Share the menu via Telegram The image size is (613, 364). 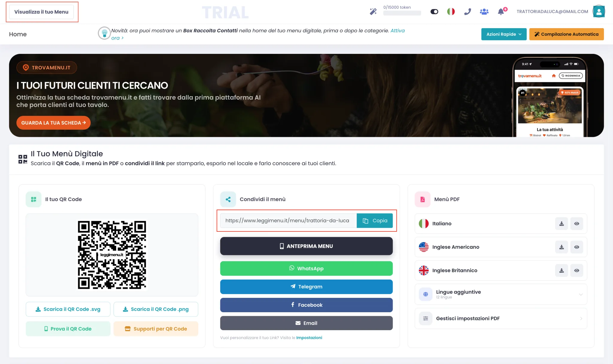306,287
